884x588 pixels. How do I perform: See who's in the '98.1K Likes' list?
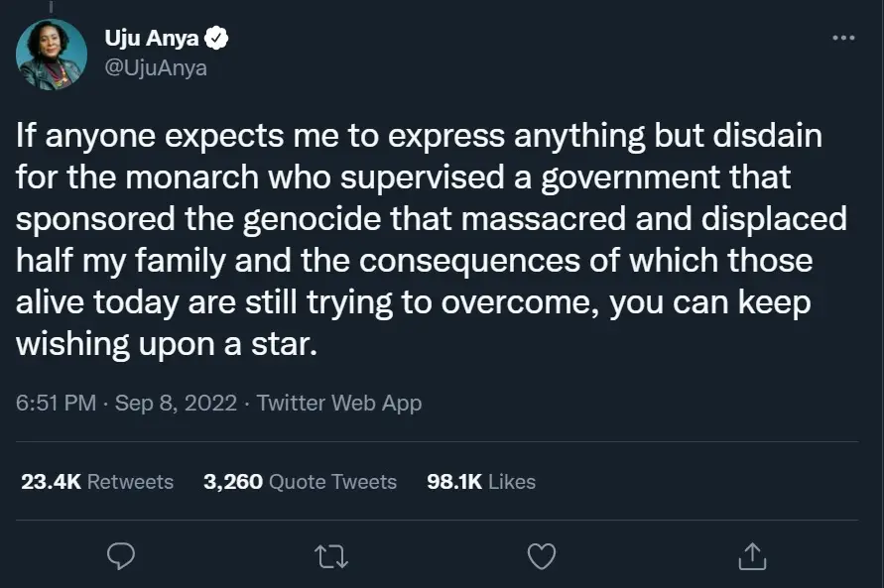point(480,482)
